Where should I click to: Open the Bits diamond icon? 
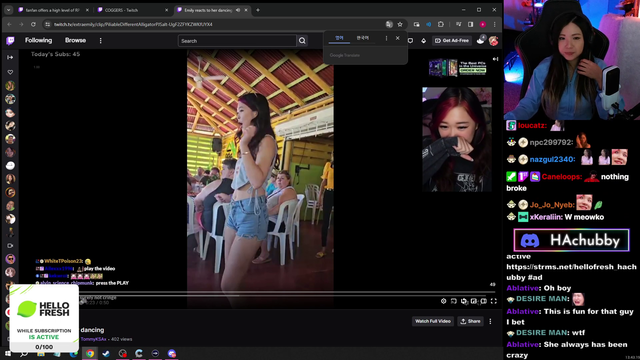(423, 41)
